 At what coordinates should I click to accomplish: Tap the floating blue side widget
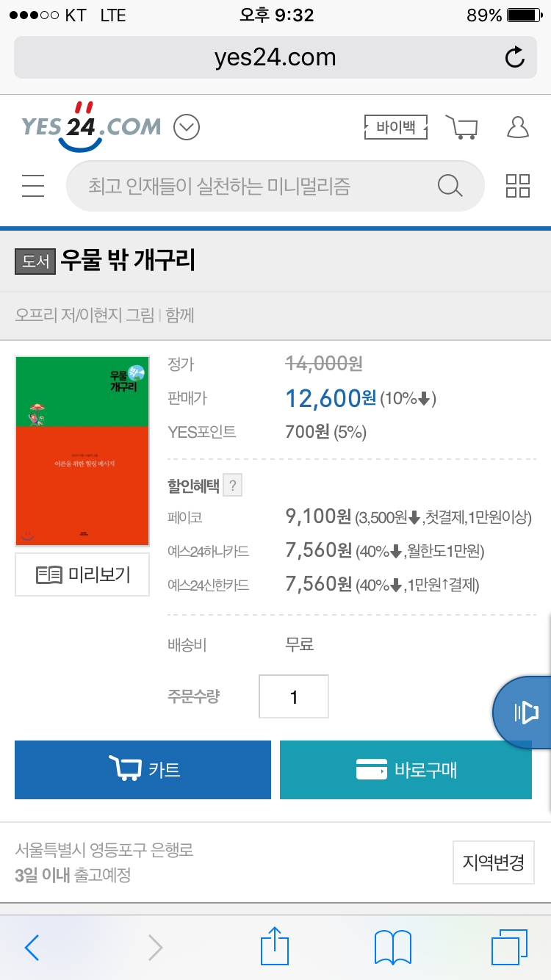[522, 712]
